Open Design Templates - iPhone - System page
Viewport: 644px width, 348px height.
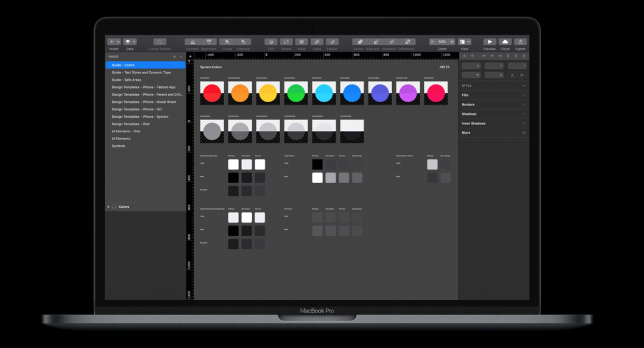pos(145,117)
